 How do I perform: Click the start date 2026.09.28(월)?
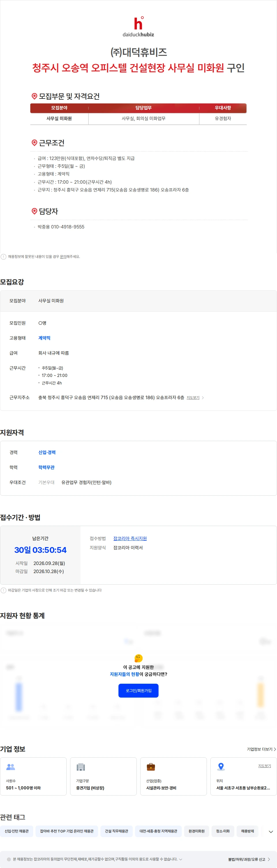[x=49, y=563]
